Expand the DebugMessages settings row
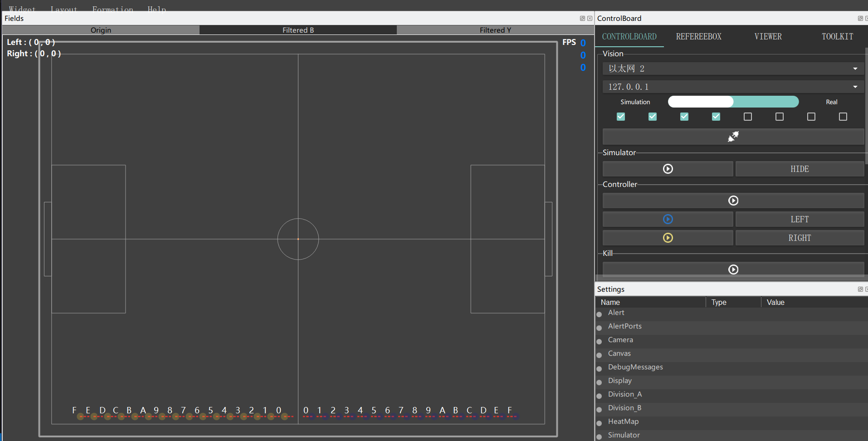 (599, 368)
